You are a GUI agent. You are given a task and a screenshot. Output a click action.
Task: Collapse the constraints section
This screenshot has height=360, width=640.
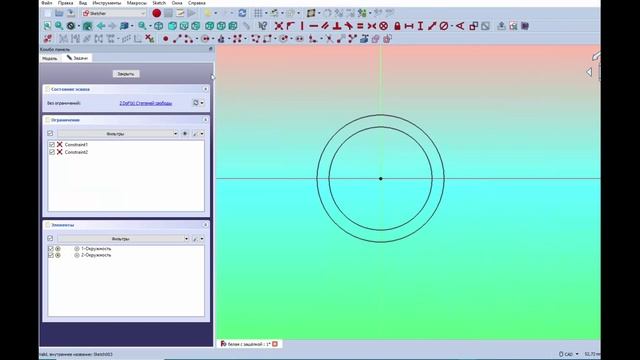click(205, 120)
